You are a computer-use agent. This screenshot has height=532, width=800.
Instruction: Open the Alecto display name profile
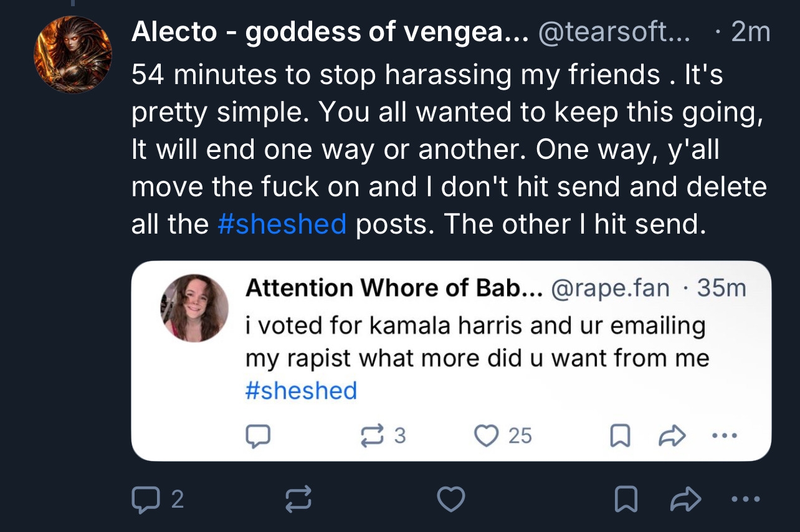(329, 32)
